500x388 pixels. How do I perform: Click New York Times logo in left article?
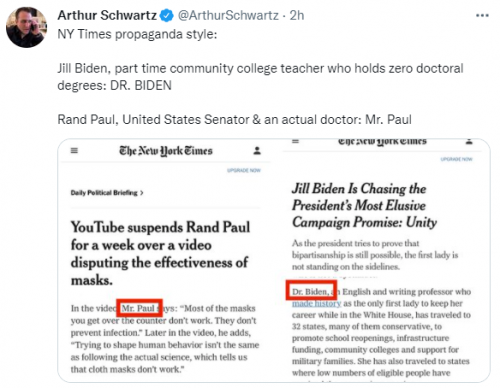pyautogui.click(x=166, y=151)
